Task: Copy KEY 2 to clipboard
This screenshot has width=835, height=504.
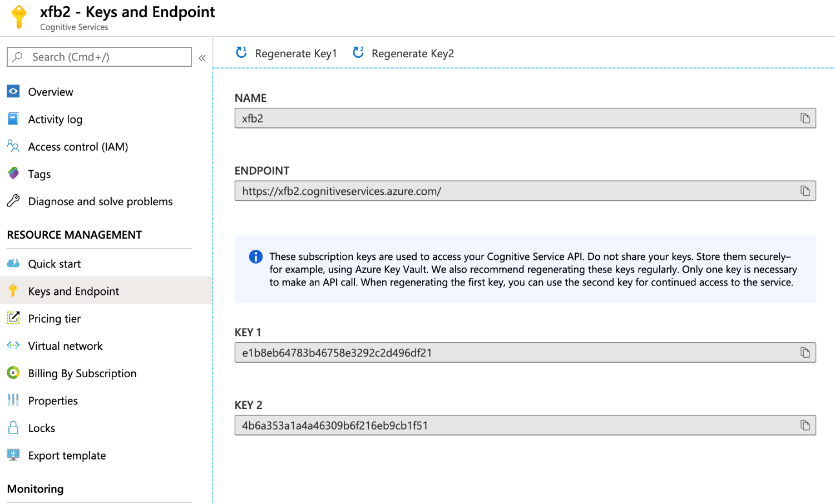Action: tap(805, 425)
